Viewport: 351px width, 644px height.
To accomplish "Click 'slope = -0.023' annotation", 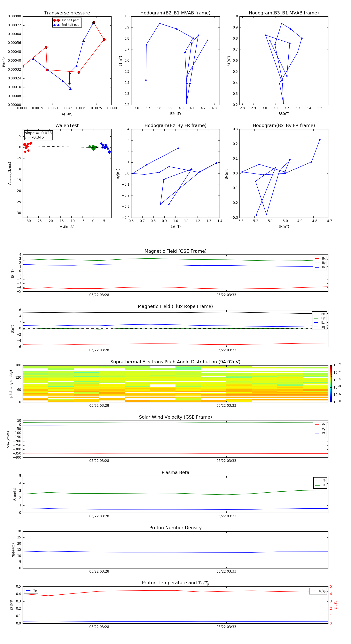I will pyautogui.click(x=38, y=133).
